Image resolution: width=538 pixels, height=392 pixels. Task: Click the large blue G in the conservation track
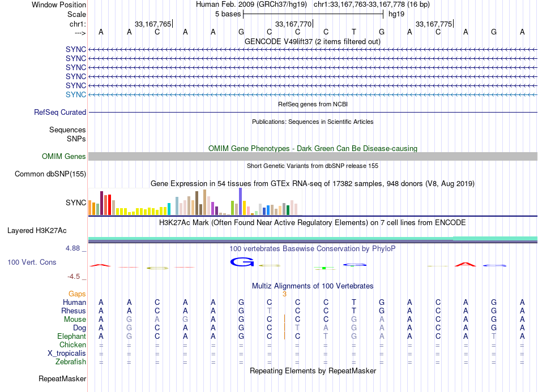click(x=242, y=262)
